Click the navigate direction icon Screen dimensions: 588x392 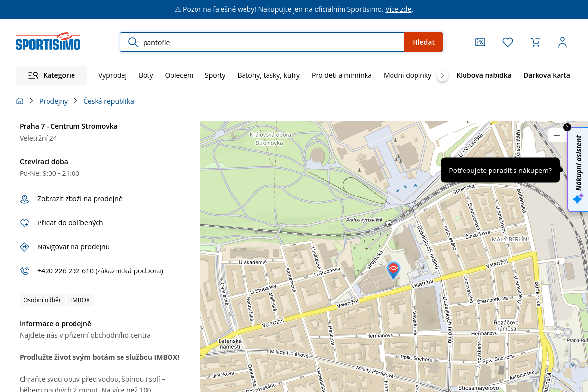[x=24, y=247]
